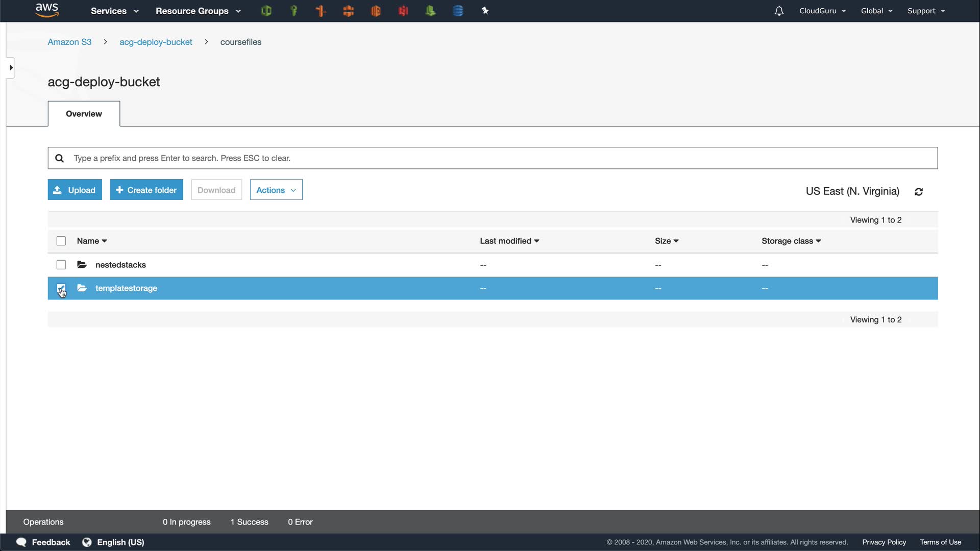The width and height of the screenshot is (980, 551).
Task: Open the blue database shortcut icon
Action: (x=458, y=11)
